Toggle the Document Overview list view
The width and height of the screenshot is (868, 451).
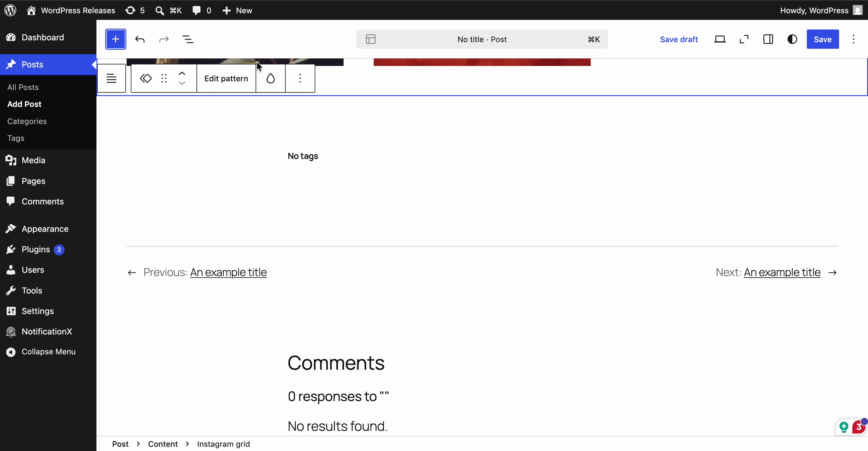(188, 39)
